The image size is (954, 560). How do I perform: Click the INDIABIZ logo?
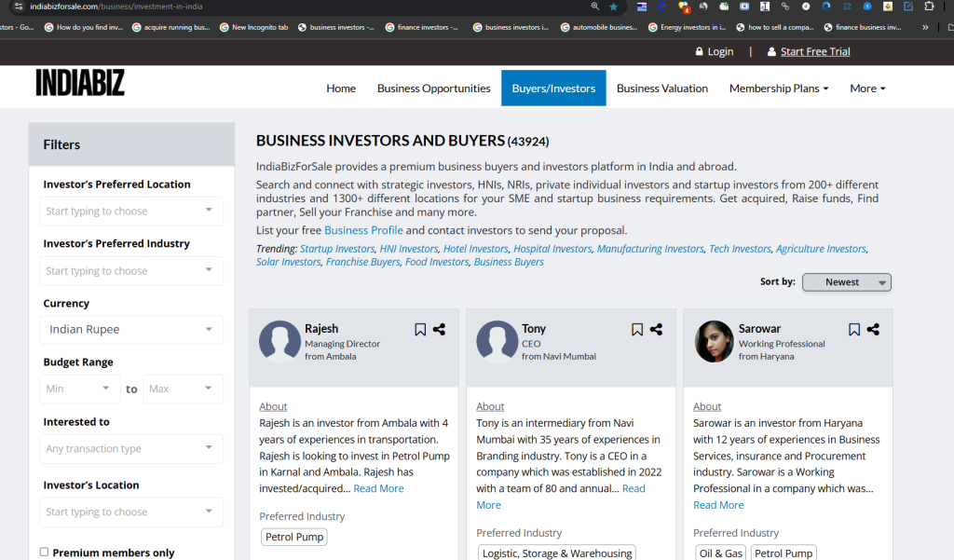tap(80, 83)
